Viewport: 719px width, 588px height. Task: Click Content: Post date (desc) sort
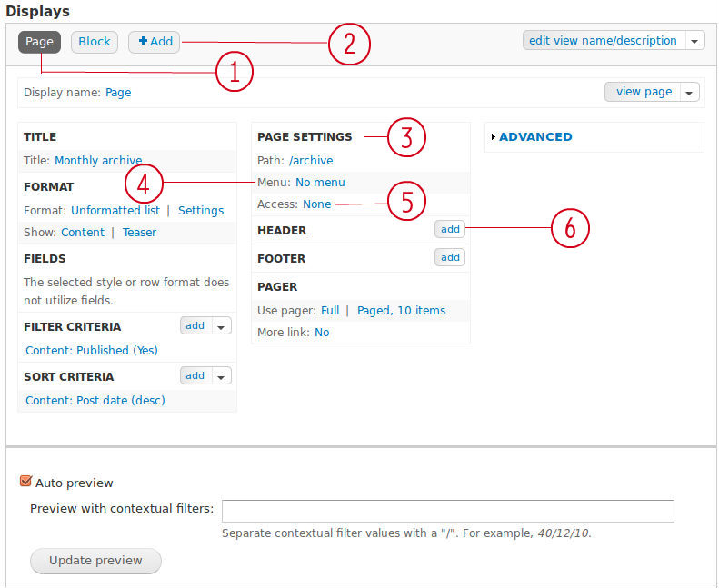pyautogui.click(x=95, y=400)
